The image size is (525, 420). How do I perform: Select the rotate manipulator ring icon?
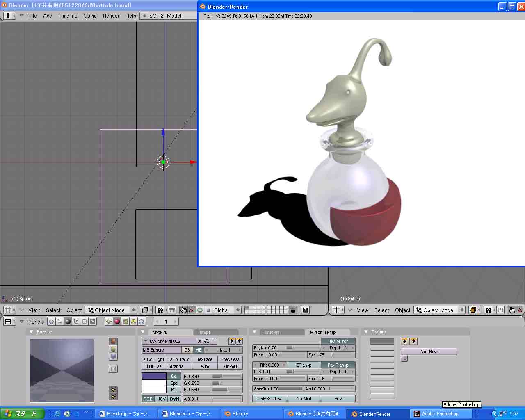(200, 310)
